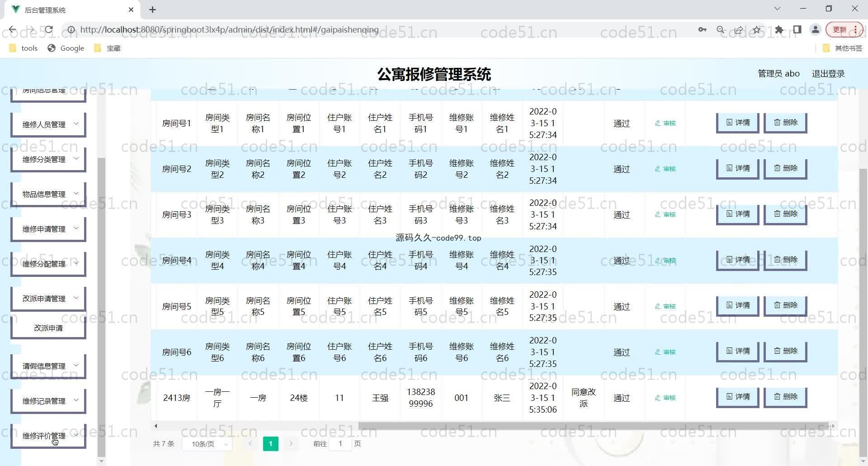View 详情 for 房间号1 row
Viewport: 868px width, 466px height.
point(738,123)
